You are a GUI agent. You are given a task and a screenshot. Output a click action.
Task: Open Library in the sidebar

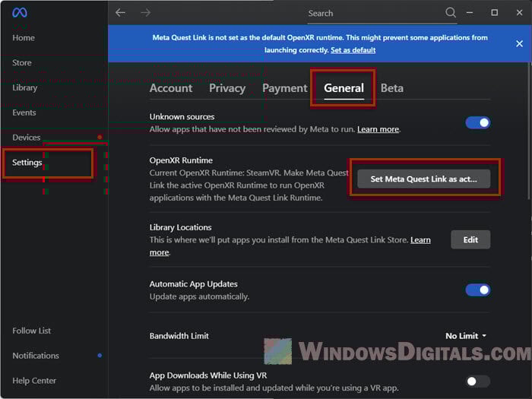(x=25, y=87)
